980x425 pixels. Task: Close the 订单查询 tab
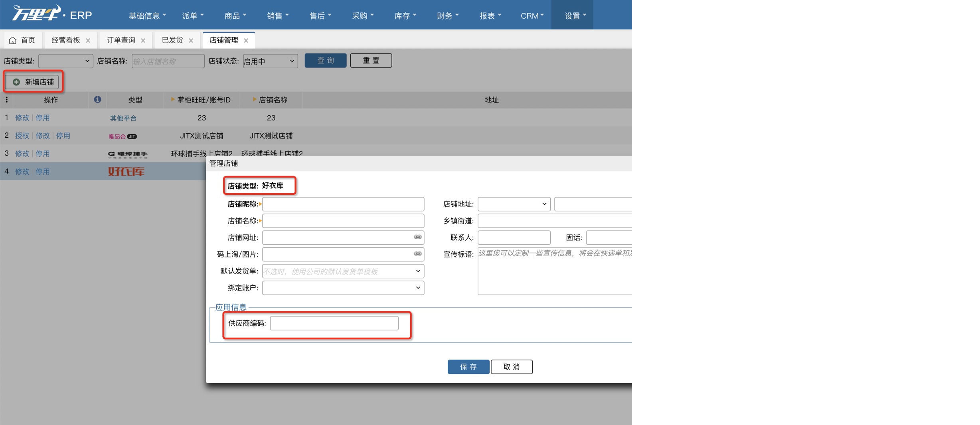click(143, 40)
